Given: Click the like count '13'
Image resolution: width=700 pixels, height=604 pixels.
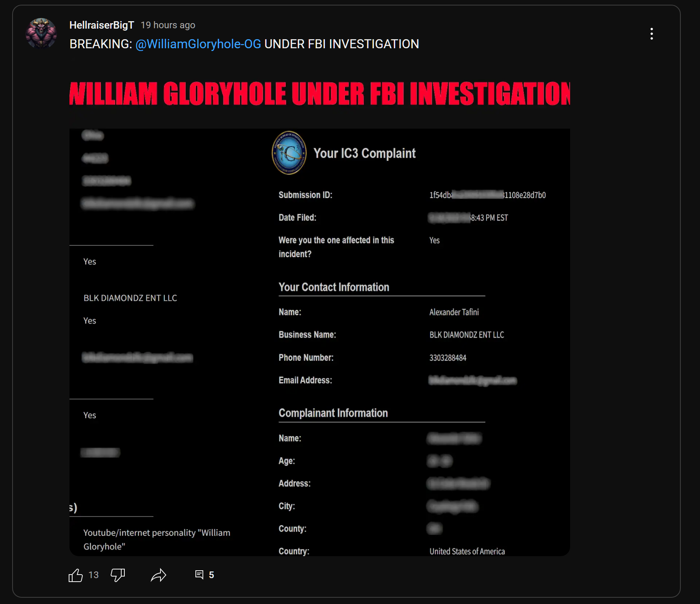Looking at the screenshot, I should 93,575.
